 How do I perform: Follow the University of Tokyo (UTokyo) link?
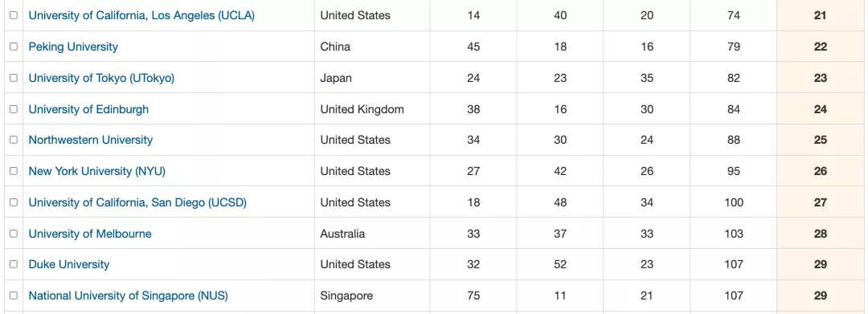tap(101, 78)
